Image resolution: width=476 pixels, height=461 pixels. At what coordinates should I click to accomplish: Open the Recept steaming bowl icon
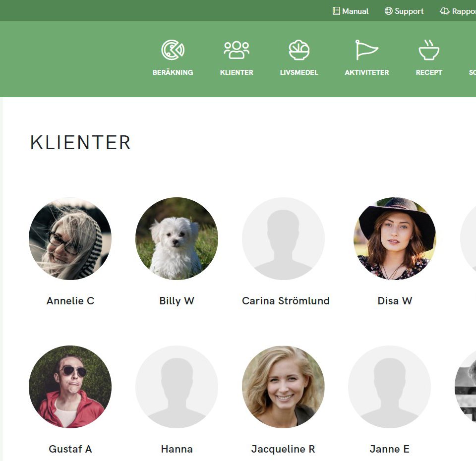click(428, 50)
